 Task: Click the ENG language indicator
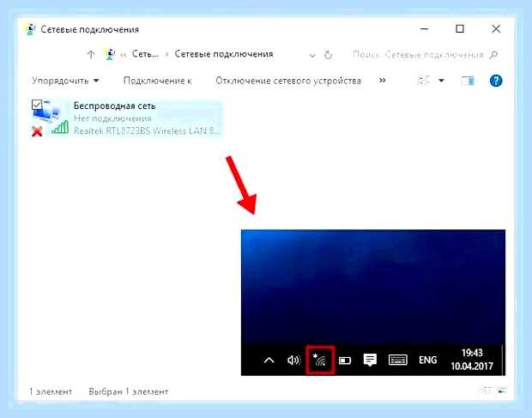click(x=427, y=360)
